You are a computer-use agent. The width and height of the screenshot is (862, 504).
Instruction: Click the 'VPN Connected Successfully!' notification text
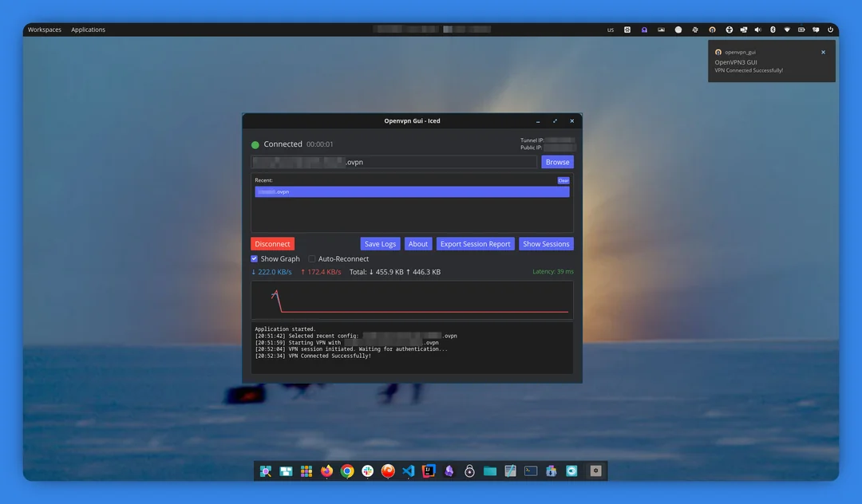pyautogui.click(x=749, y=70)
